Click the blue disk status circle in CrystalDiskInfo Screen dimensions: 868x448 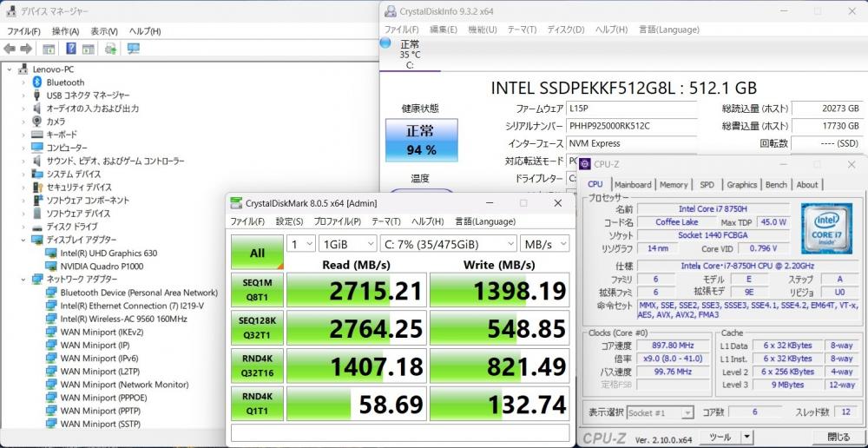(386, 43)
